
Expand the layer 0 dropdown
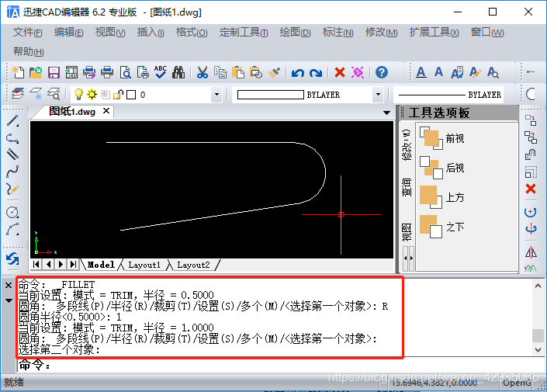pos(216,95)
